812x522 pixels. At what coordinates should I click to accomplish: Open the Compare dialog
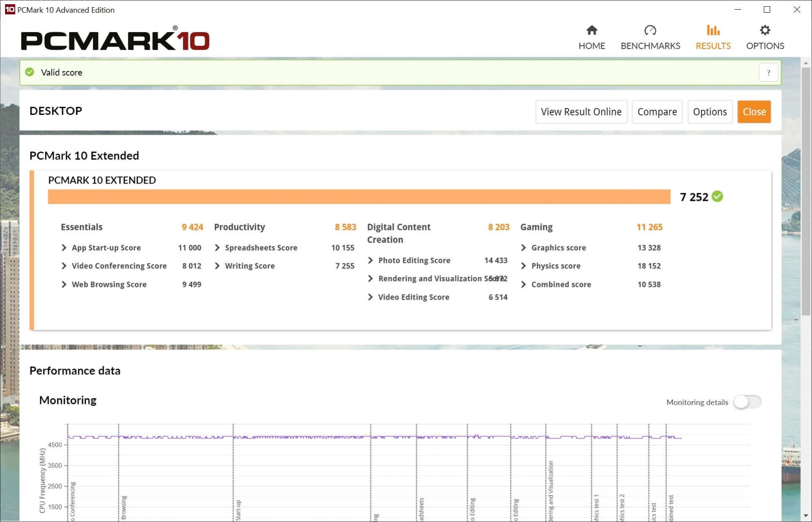coord(657,112)
